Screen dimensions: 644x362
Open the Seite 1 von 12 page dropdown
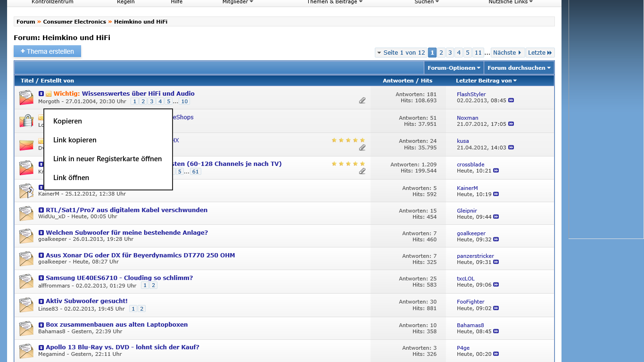pyautogui.click(x=401, y=53)
